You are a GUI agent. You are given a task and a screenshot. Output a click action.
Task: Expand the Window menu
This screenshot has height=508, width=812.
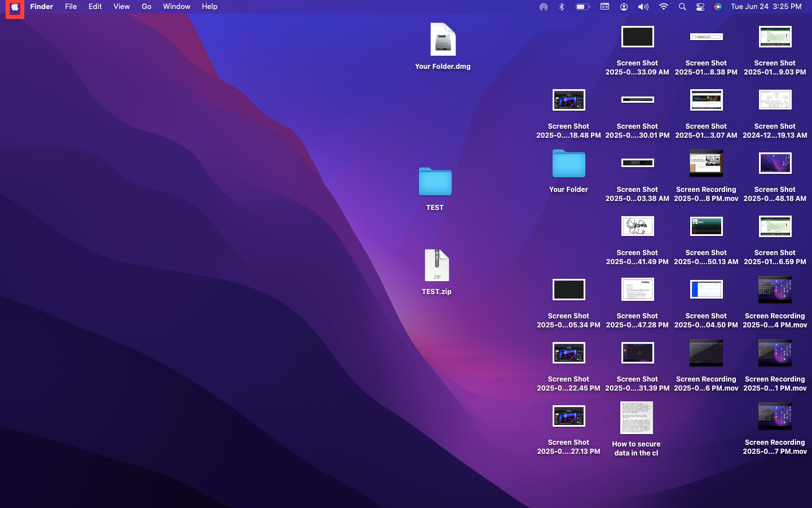(176, 7)
